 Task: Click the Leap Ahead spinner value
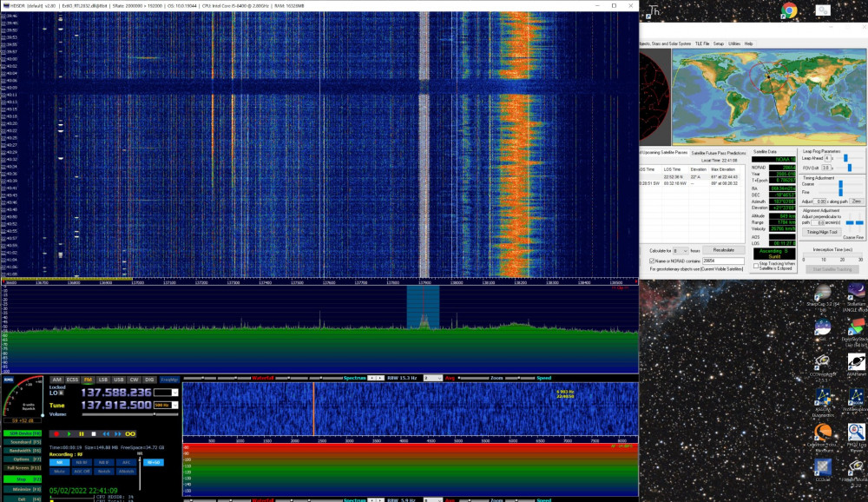tap(827, 158)
